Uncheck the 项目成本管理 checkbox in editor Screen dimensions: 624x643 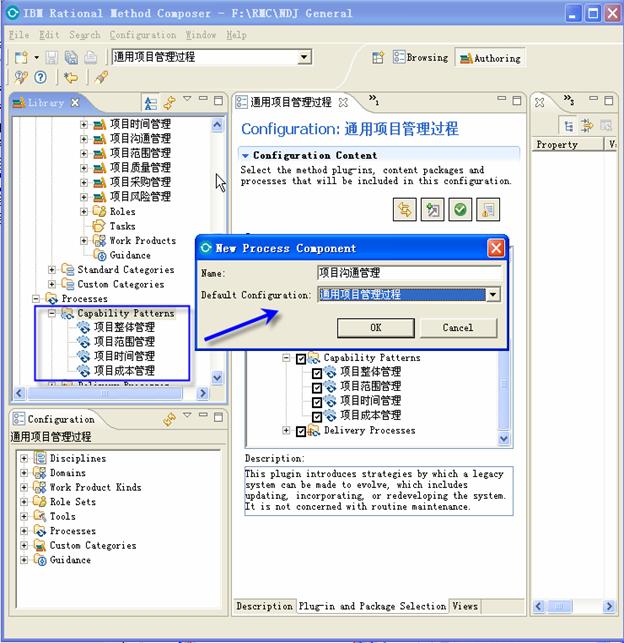coord(317,417)
